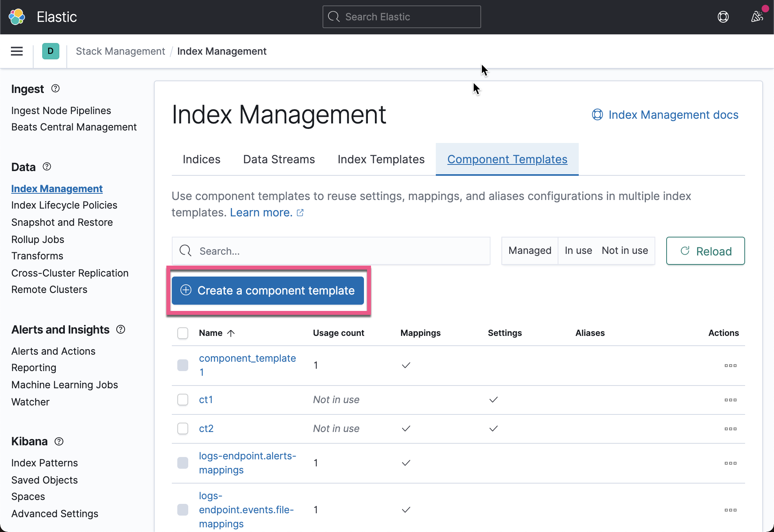
Task: Open Index Management docs
Action: tap(673, 114)
